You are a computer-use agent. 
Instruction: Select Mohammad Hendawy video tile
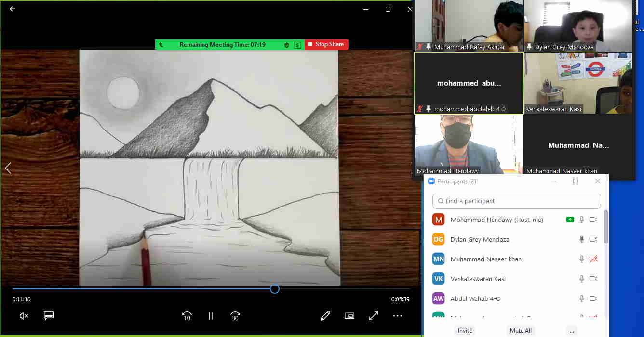tap(469, 145)
